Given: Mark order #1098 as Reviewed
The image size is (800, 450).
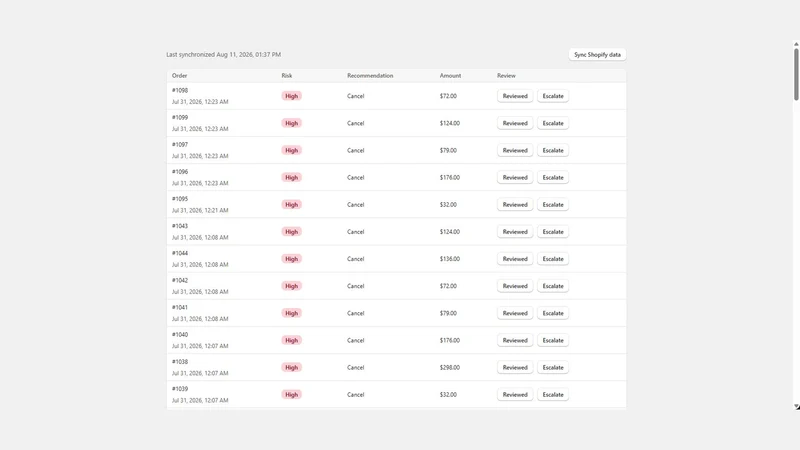Looking at the screenshot, I should pos(515,96).
